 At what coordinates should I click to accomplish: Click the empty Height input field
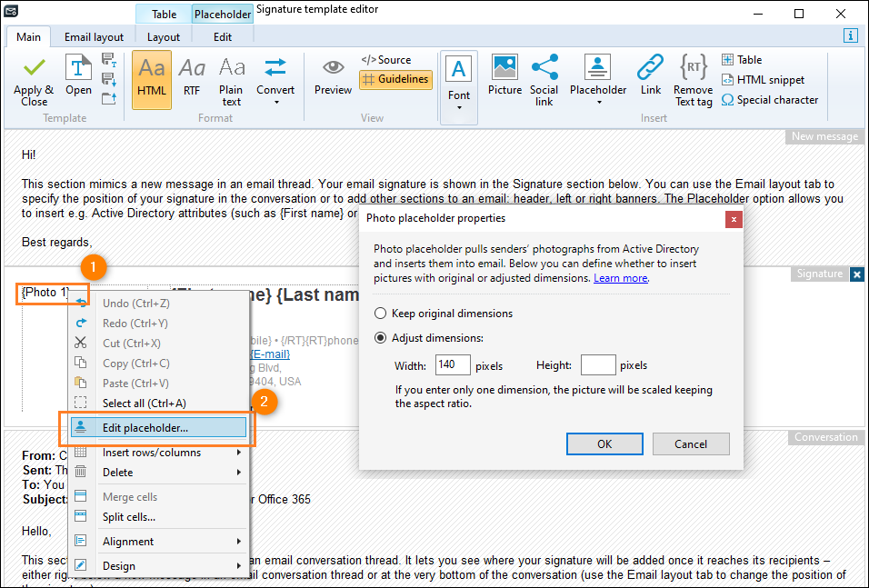tap(598, 365)
